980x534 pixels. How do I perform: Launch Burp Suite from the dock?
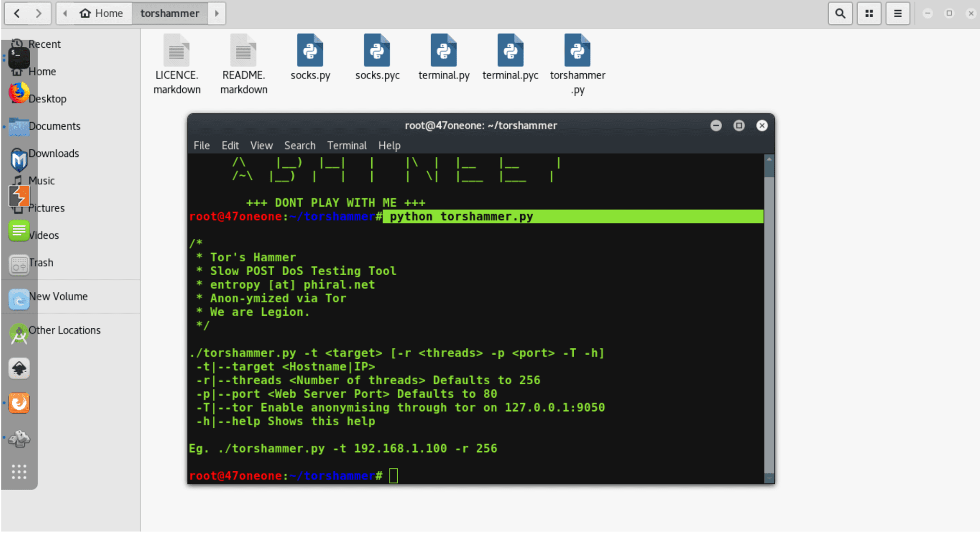[19, 196]
